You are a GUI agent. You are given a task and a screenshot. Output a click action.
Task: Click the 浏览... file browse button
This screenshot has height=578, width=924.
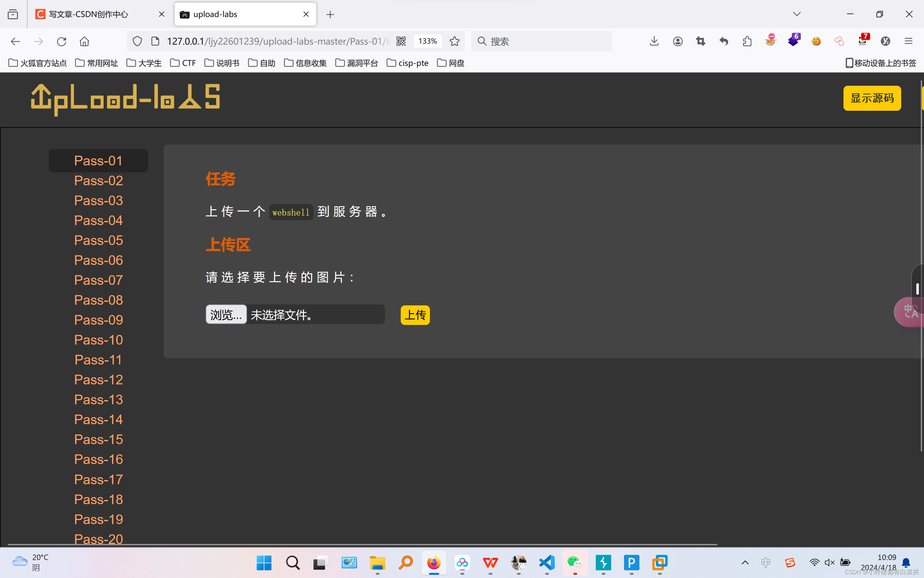(x=226, y=315)
